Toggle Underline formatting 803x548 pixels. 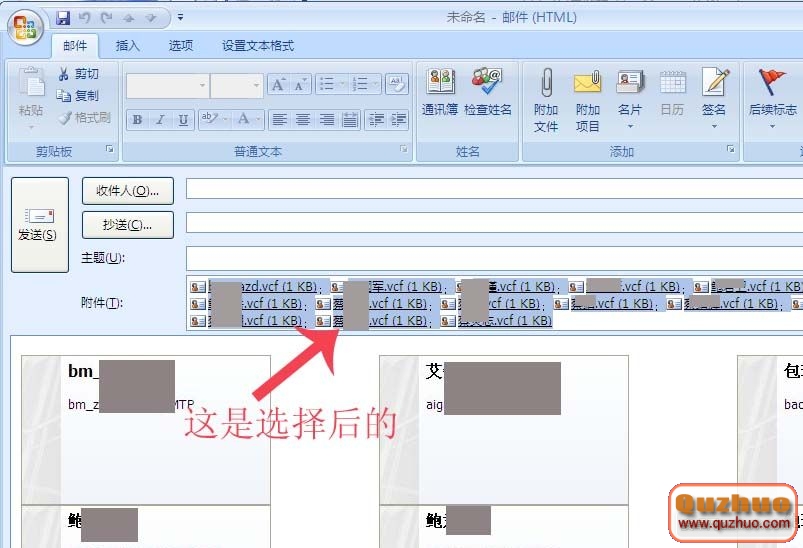pos(183,120)
